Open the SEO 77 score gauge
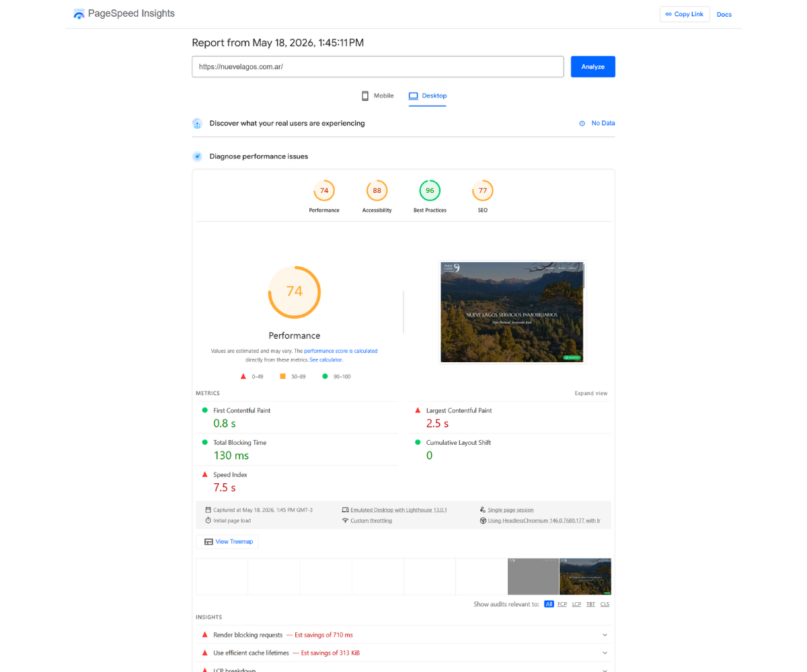Image resolution: width=807 pixels, height=672 pixels. (483, 191)
